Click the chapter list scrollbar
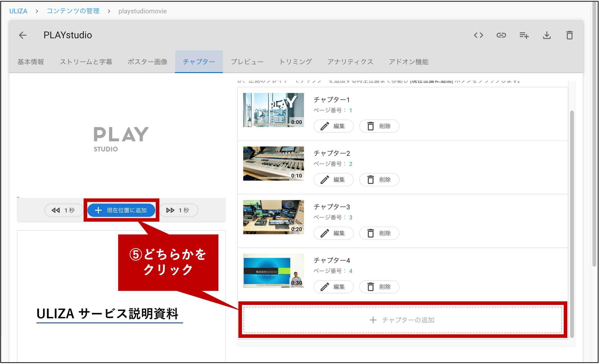 (x=572, y=224)
